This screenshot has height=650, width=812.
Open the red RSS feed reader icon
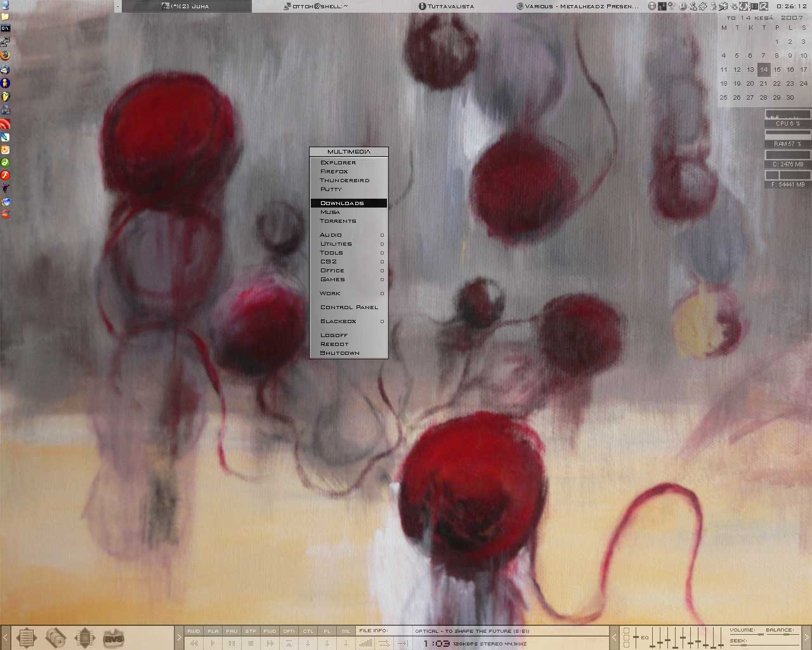tap(5, 124)
